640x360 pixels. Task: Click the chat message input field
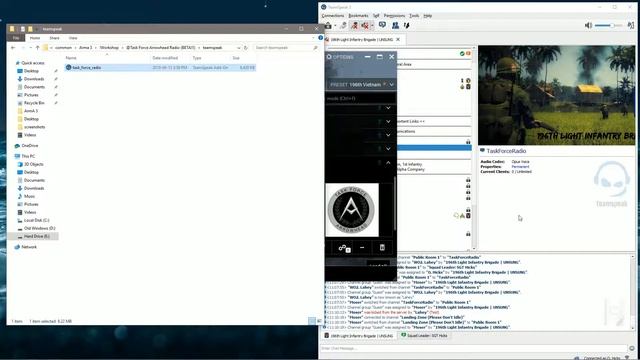pos(474,348)
